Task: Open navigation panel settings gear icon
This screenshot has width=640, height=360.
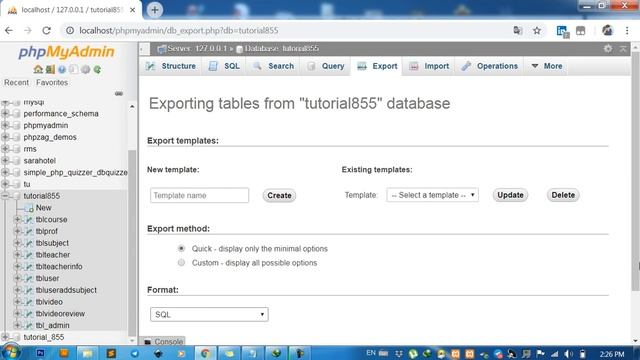Action: tap(85, 69)
